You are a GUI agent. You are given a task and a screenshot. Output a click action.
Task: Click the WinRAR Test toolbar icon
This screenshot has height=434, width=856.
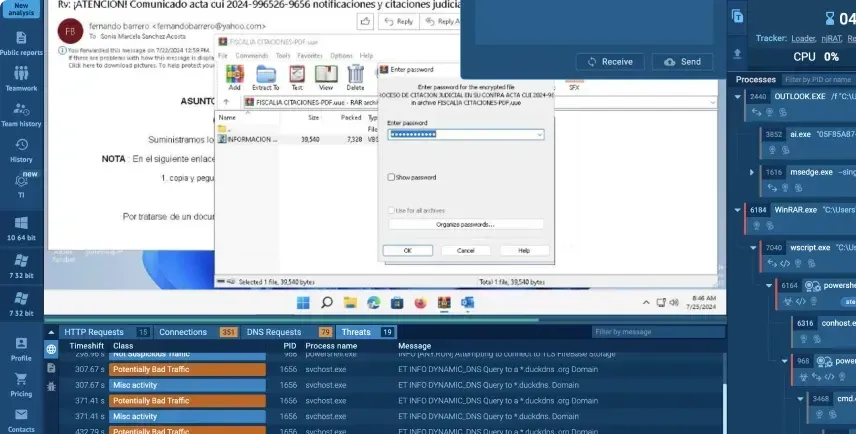(x=297, y=78)
